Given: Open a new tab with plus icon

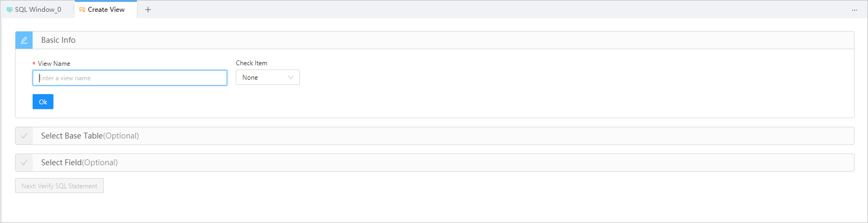Looking at the screenshot, I should click(x=148, y=10).
